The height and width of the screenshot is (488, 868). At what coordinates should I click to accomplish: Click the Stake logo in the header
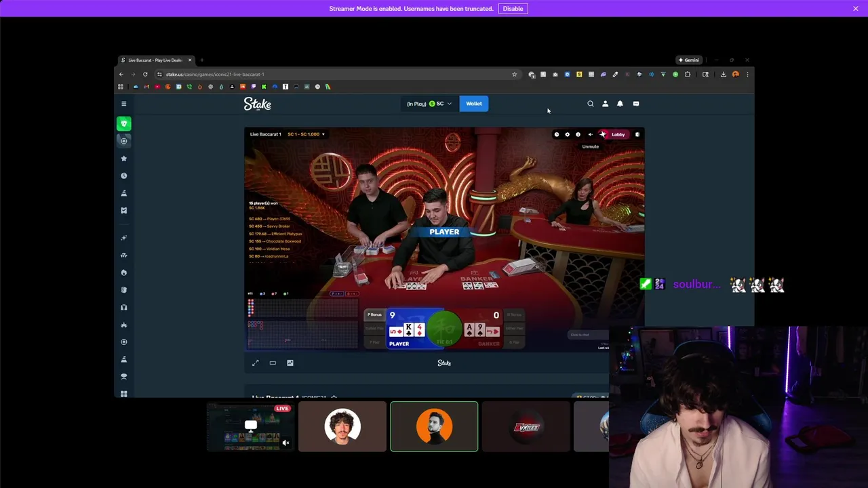[x=258, y=104]
